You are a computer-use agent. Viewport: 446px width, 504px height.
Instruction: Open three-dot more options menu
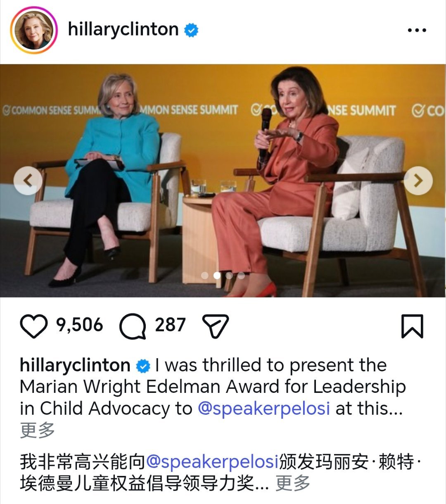[417, 30]
